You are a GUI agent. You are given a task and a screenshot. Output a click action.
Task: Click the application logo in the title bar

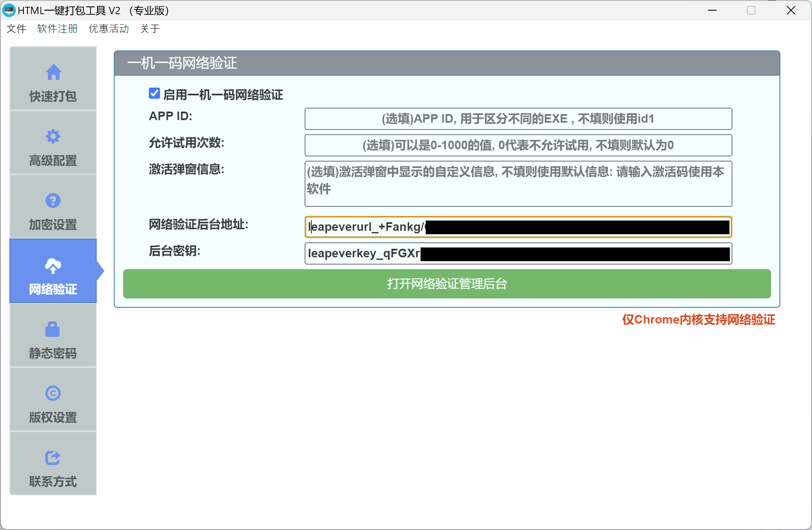click(9, 10)
